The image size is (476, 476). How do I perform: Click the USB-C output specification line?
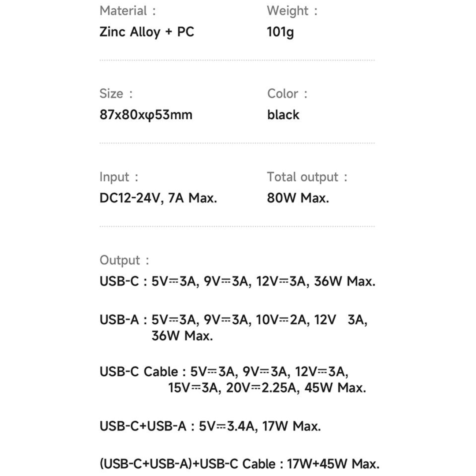pos(237,281)
